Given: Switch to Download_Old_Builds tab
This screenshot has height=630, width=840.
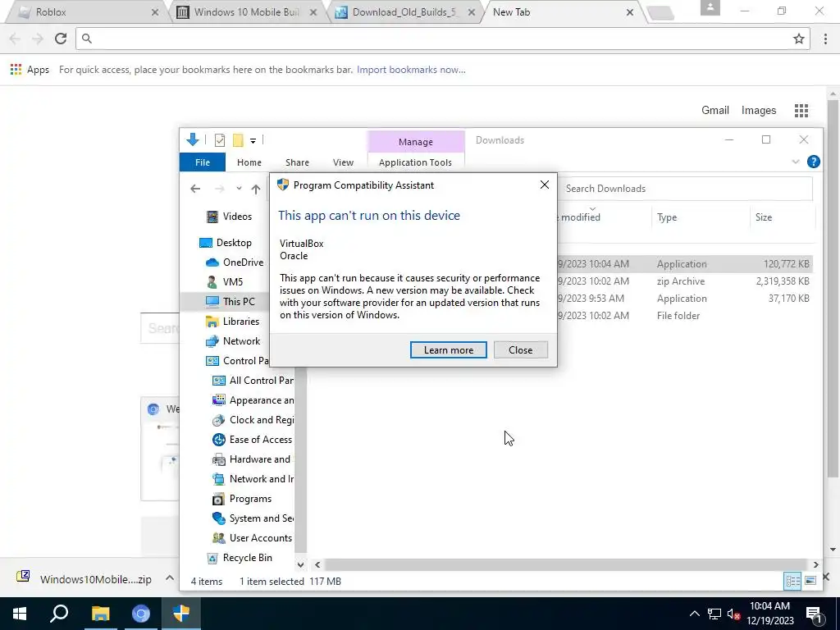Looking at the screenshot, I should pos(404,11).
